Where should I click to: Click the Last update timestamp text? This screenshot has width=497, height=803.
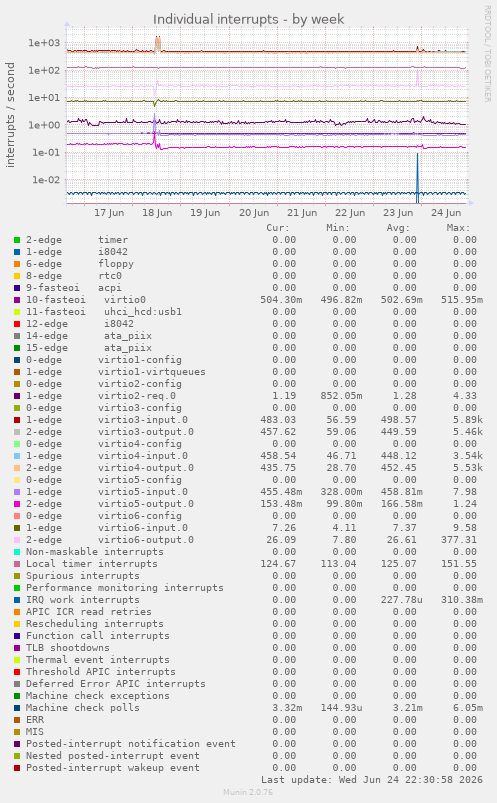pyautogui.click(x=372, y=779)
